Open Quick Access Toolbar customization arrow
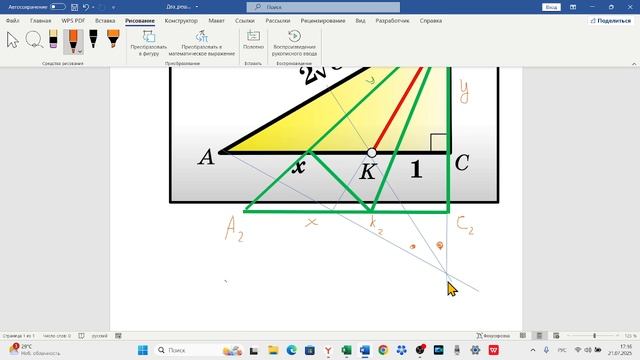Screen dimensions: 640x360 tap(113, 7)
